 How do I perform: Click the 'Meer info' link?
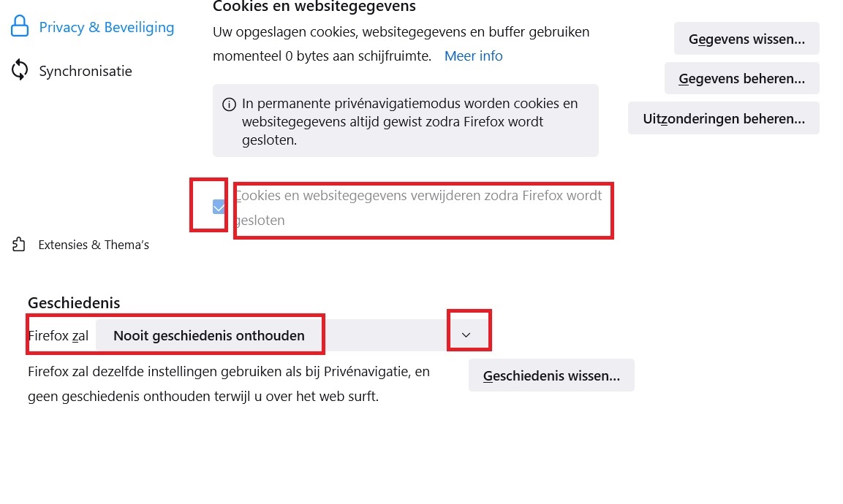(473, 56)
